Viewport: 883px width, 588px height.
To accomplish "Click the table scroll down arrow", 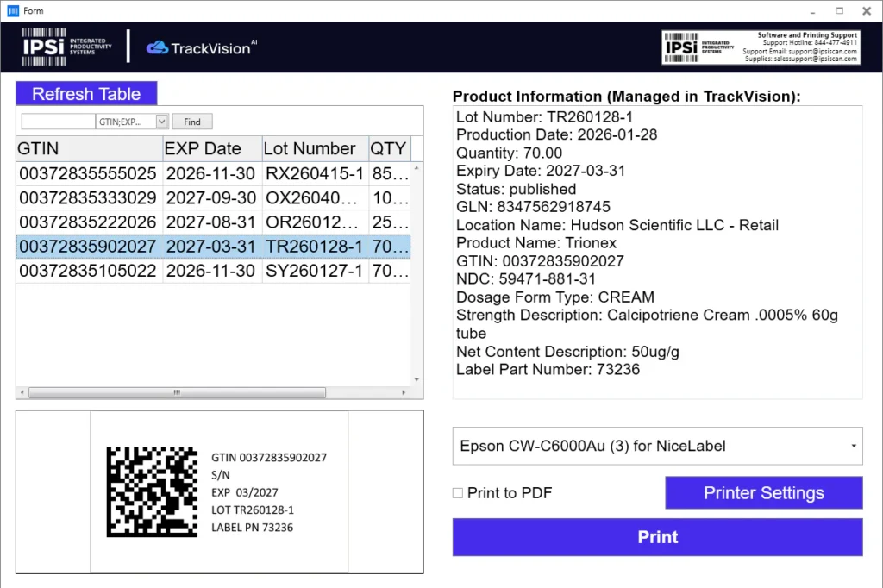I will click(x=416, y=379).
